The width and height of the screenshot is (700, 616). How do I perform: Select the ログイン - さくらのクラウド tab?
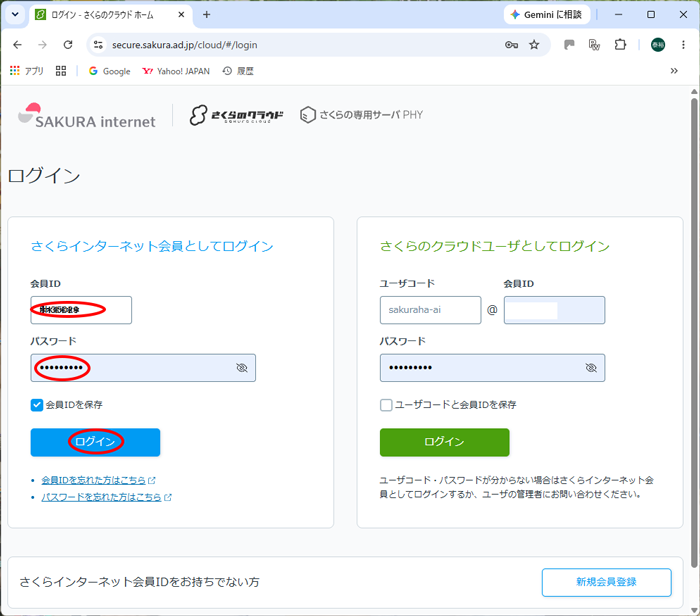(102, 15)
